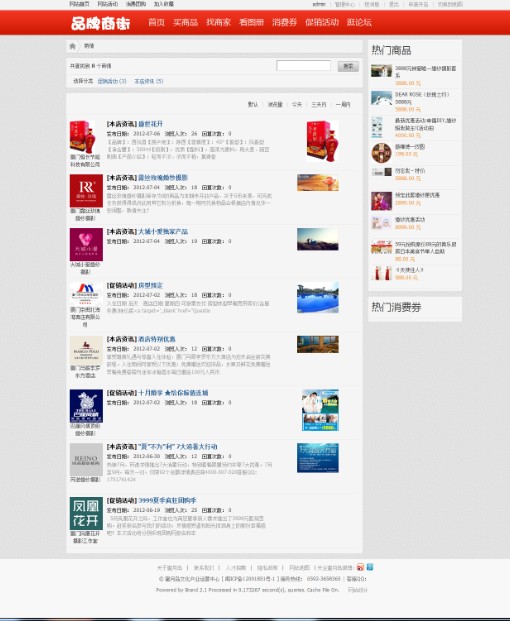The image size is (510, 621).
Task: Open the 买商品 navigation menu
Action: tap(185, 22)
